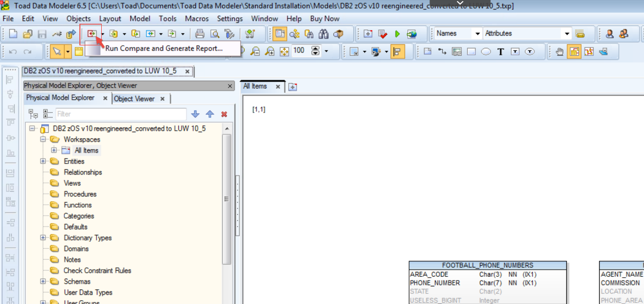This screenshot has height=304, width=644.
Task: Open dropdown arrow next to Compare Report icon
Action: point(103,34)
